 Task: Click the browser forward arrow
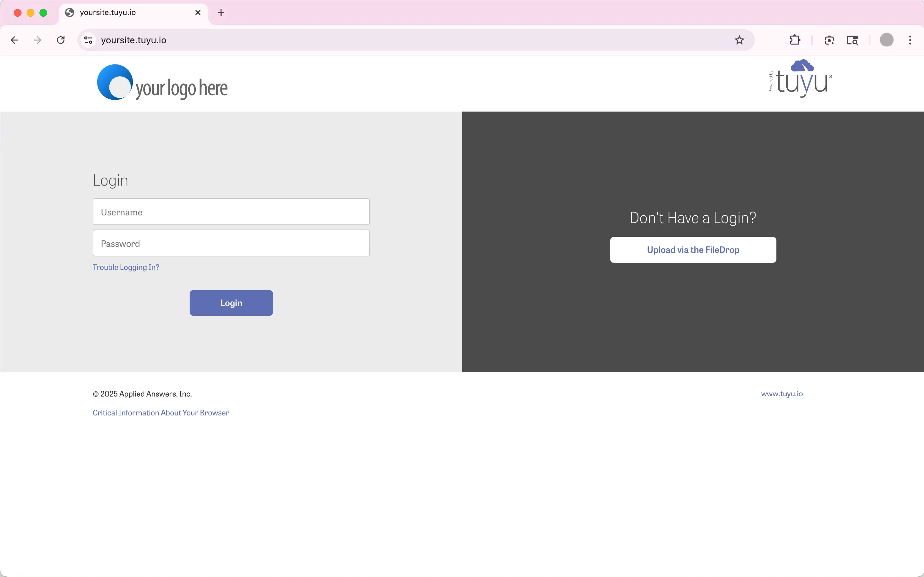(37, 40)
